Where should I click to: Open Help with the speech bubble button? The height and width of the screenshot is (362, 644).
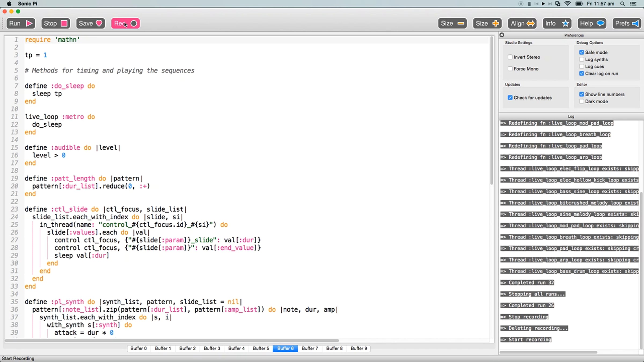(x=592, y=24)
